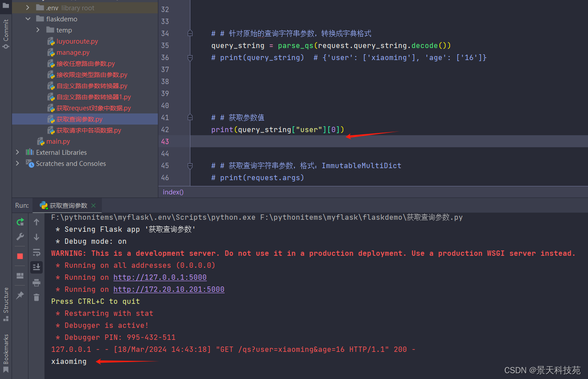This screenshot has width=588, height=379.
Task: Click the down arrow in Run toolbar
Action: click(x=36, y=237)
